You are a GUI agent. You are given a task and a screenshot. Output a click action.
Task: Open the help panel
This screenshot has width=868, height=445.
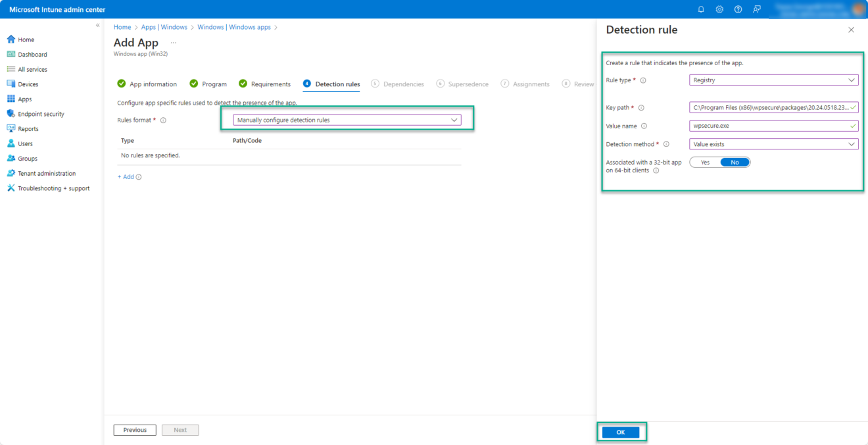click(737, 9)
